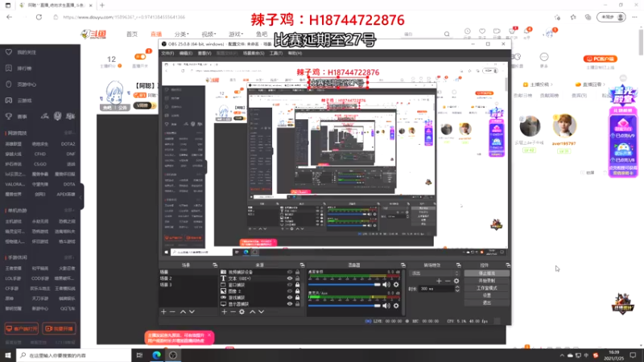Open Windows Start menu
This screenshot has width=644, height=362.
pyautogui.click(x=8, y=355)
